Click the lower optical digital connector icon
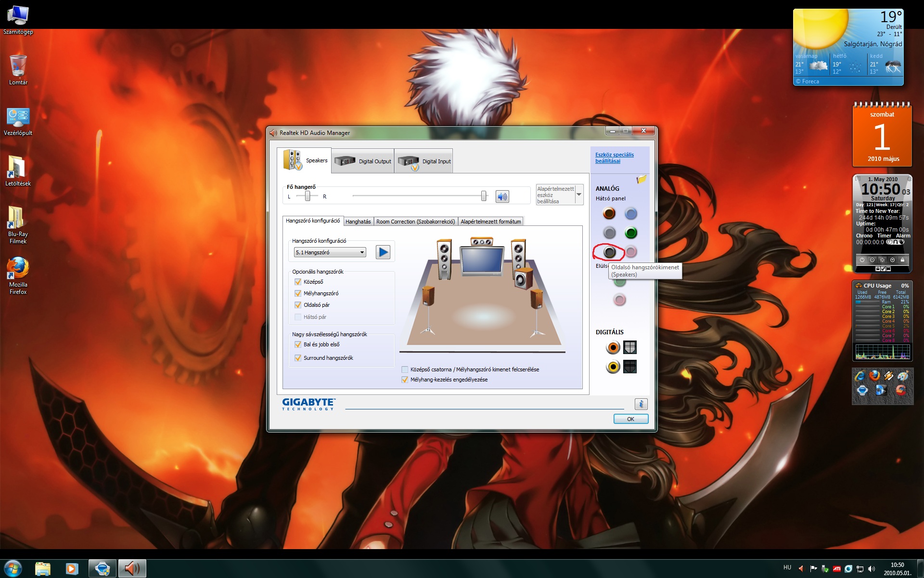Viewport: 924px width, 578px height. pyautogui.click(x=630, y=367)
